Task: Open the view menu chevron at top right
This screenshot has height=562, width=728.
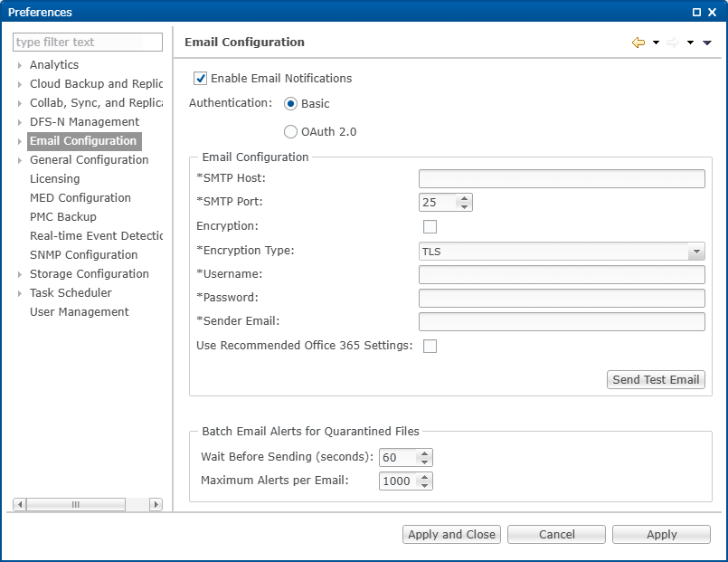Action: tap(706, 43)
